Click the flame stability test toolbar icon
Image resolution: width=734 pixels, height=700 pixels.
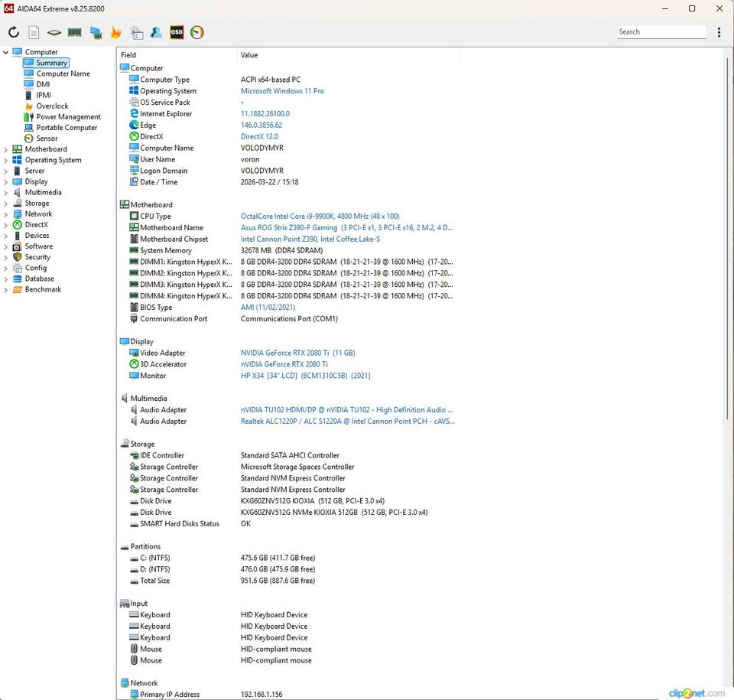coord(116,32)
